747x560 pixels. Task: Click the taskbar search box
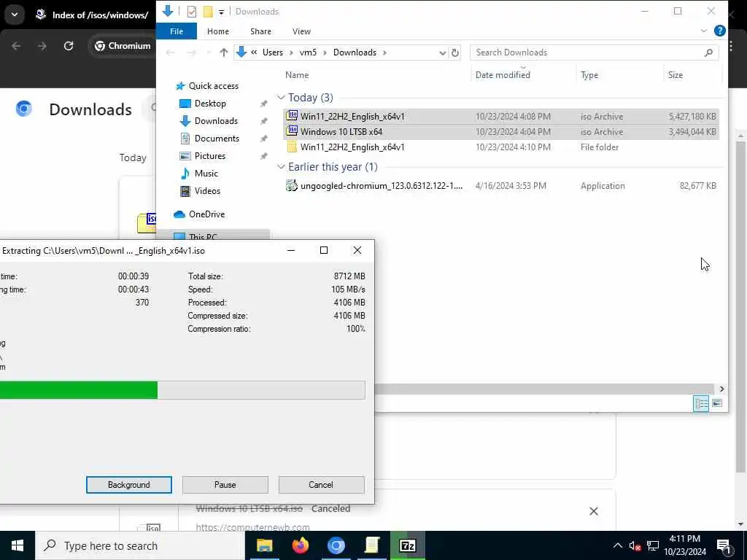(x=140, y=545)
